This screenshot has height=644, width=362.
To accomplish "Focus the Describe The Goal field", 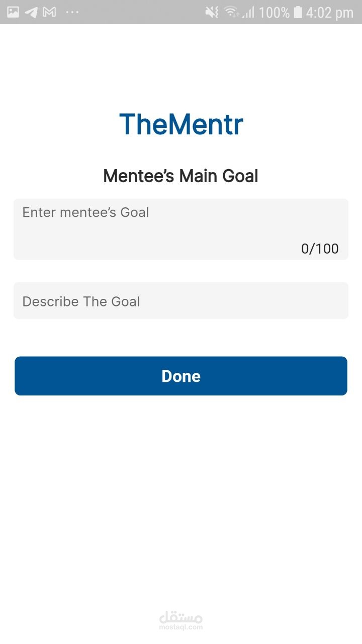I will point(181,301).
